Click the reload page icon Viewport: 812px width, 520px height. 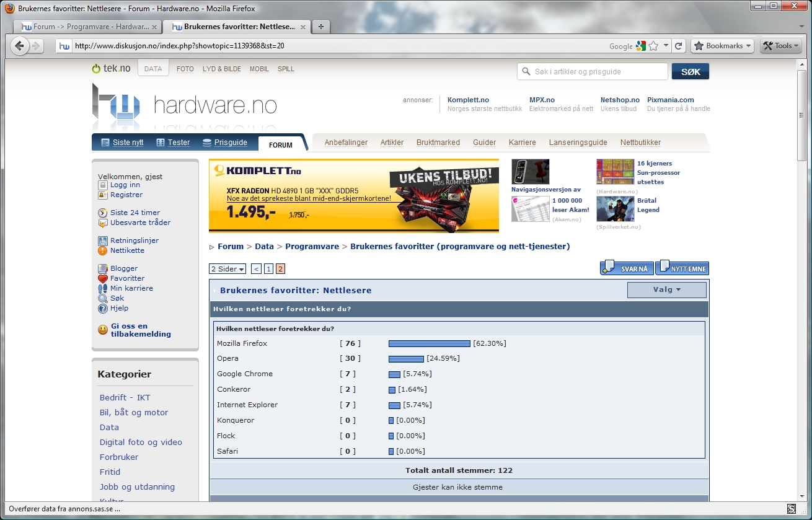click(679, 46)
